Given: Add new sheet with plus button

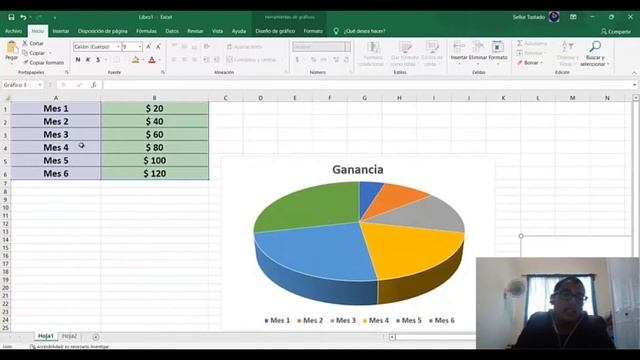Looking at the screenshot, I should click(96, 337).
